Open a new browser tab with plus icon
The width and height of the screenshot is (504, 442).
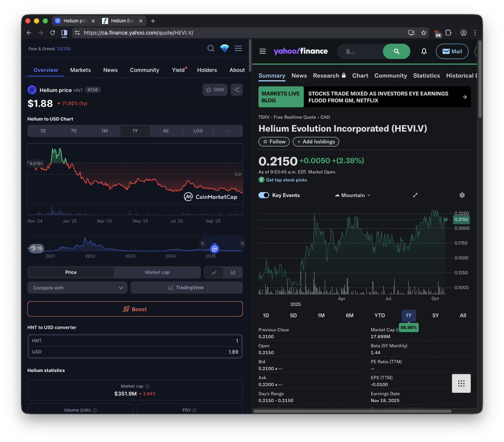(x=153, y=21)
